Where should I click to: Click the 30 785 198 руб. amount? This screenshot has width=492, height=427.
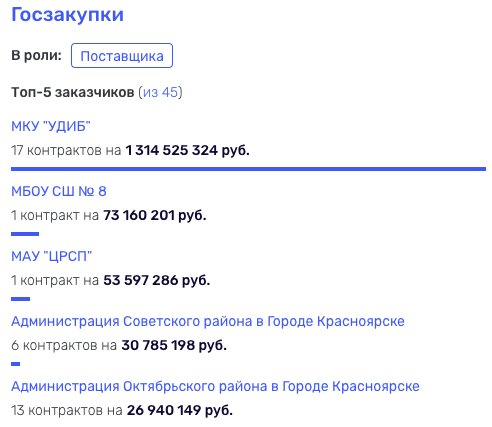(174, 345)
